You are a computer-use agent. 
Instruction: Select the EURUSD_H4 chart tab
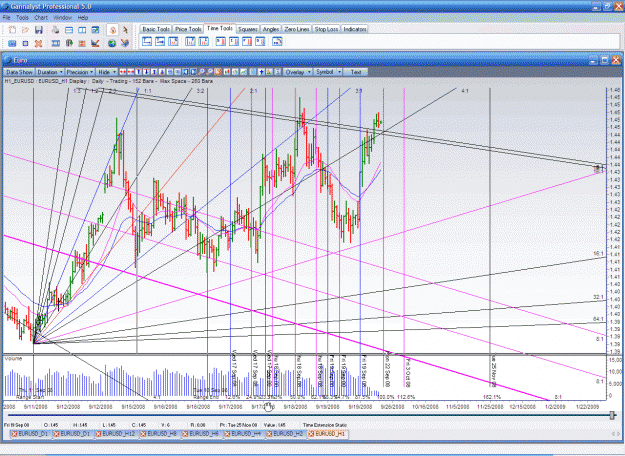point(243,434)
